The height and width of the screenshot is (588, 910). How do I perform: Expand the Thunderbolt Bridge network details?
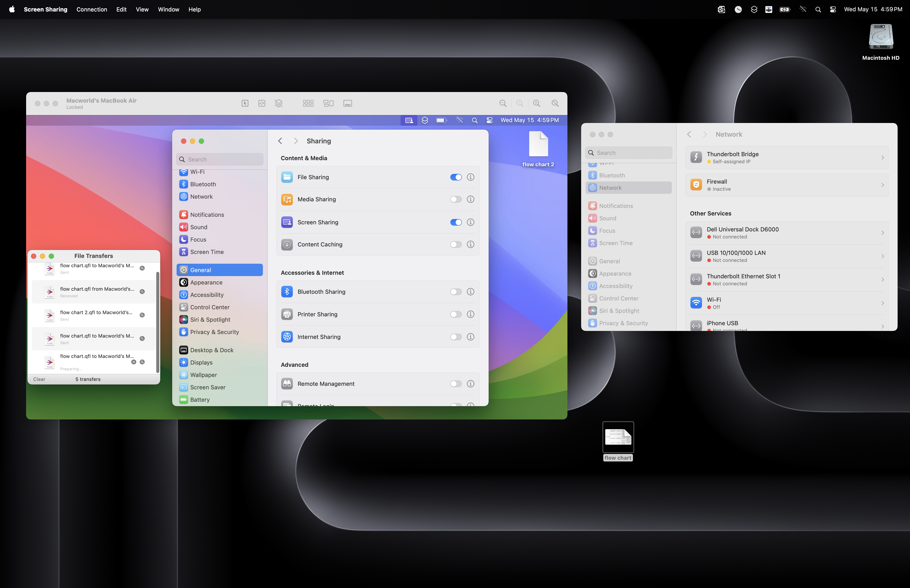pyautogui.click(x=883, y=157)
